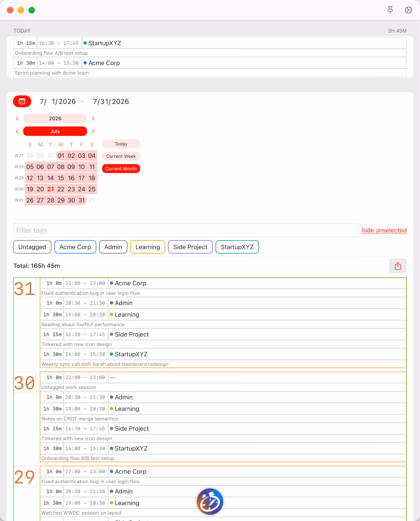Open settings via the gear icon
This screenshot has width=420, height=521.
point(408,10)
